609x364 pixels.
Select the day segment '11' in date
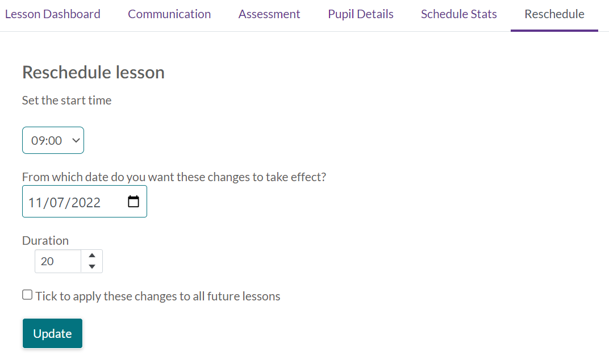tap(35, 203)
